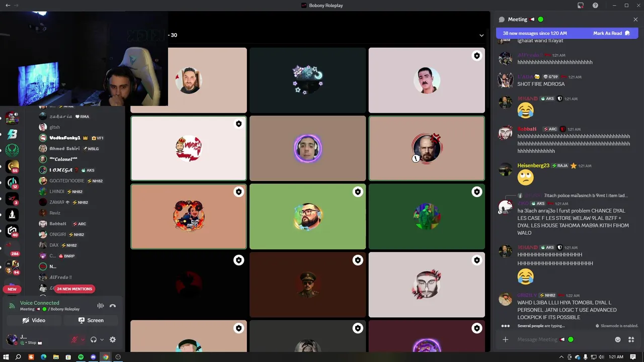Open the Windows Start menu

pos(6,357)
